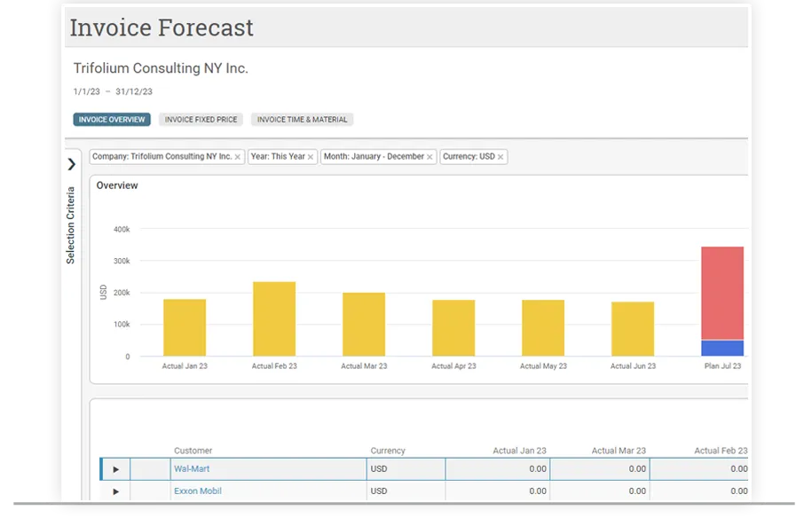Select the Actual Mar 23 bar
Viewport: 812px width, 526px height.
pyautogui.click(x=364, y=325)
